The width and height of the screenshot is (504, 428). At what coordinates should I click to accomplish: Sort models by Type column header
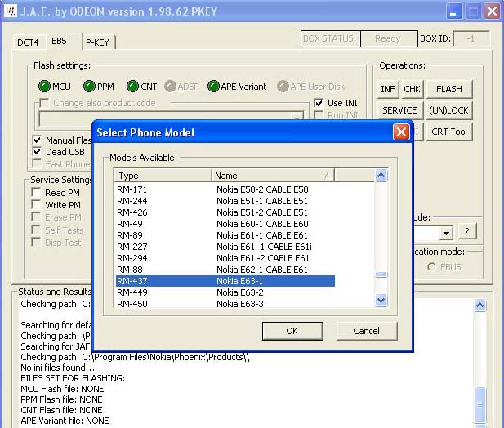[x=163, y=176]
